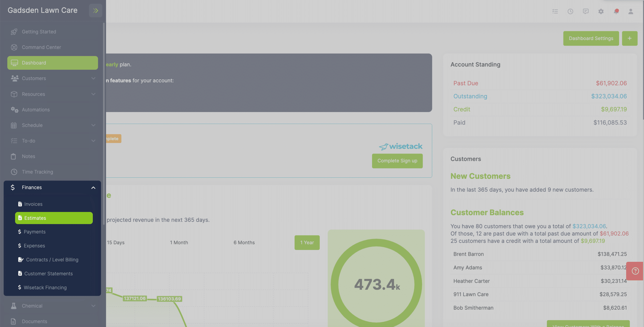This screenshot has width=644, height=327.
Task: Expand the Schedule menu chevron
Action: pyautogui.click(x=93, y=125)
